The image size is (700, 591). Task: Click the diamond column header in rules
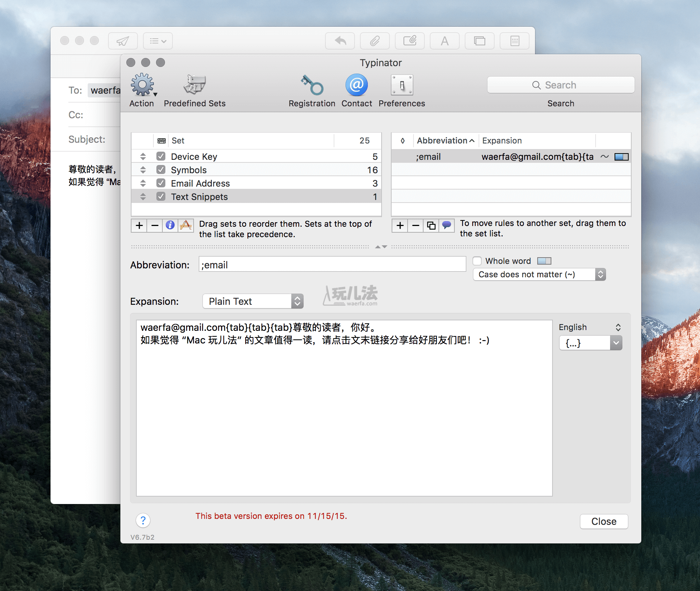[402, 141]
